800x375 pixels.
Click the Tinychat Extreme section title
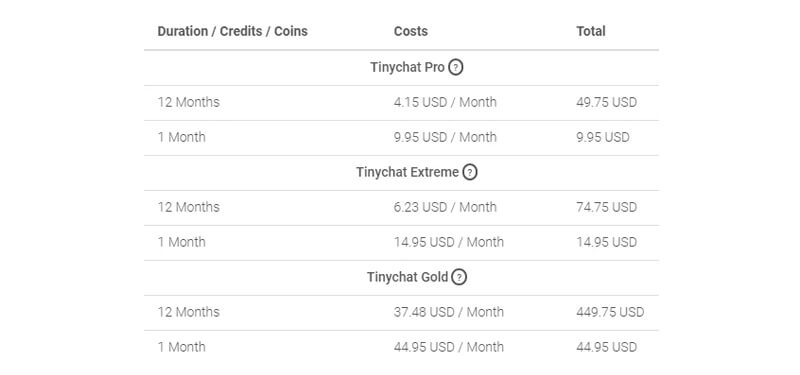407,172
